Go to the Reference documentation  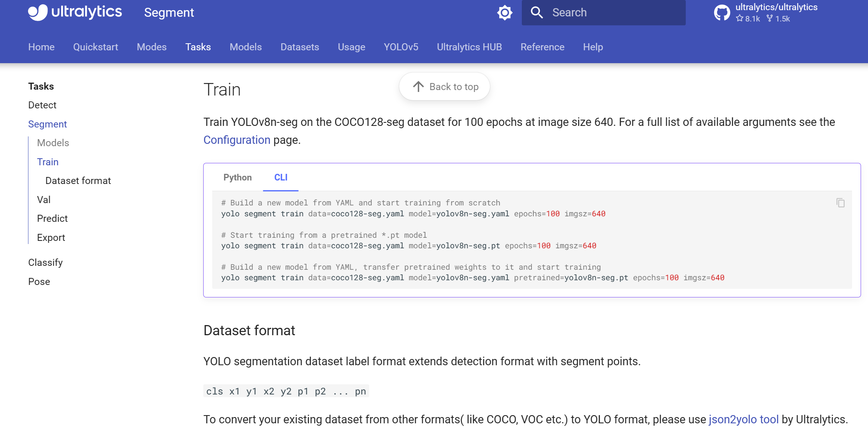click(542, 47)
